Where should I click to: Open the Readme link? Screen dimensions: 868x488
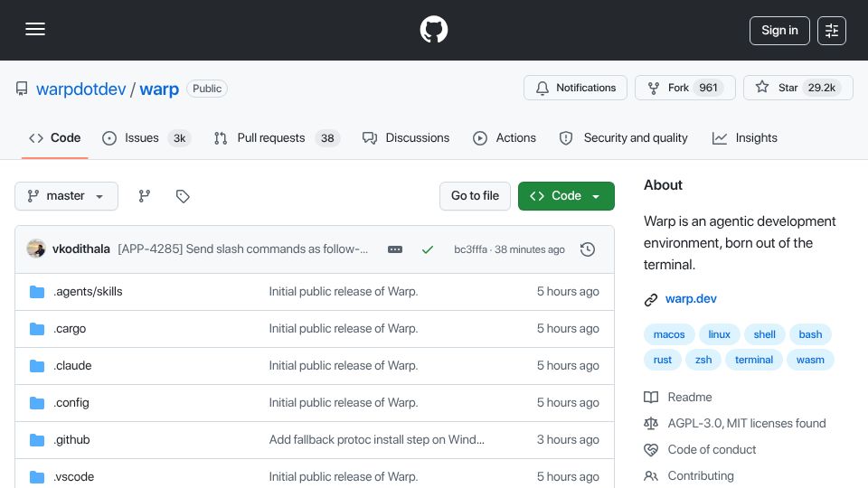690,398
